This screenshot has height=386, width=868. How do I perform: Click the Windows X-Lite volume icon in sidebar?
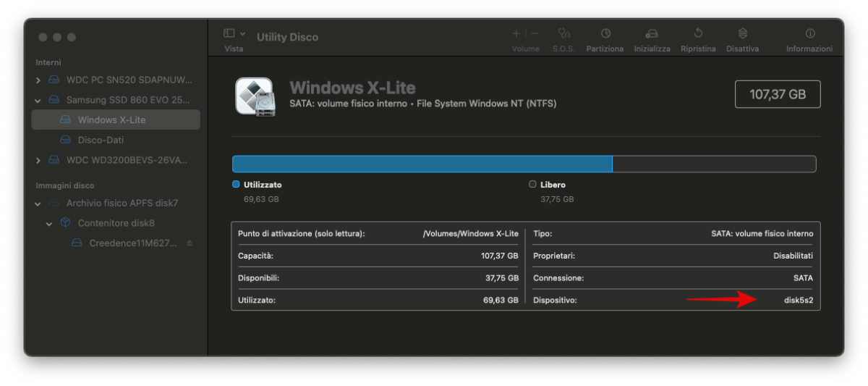[65, 119]
